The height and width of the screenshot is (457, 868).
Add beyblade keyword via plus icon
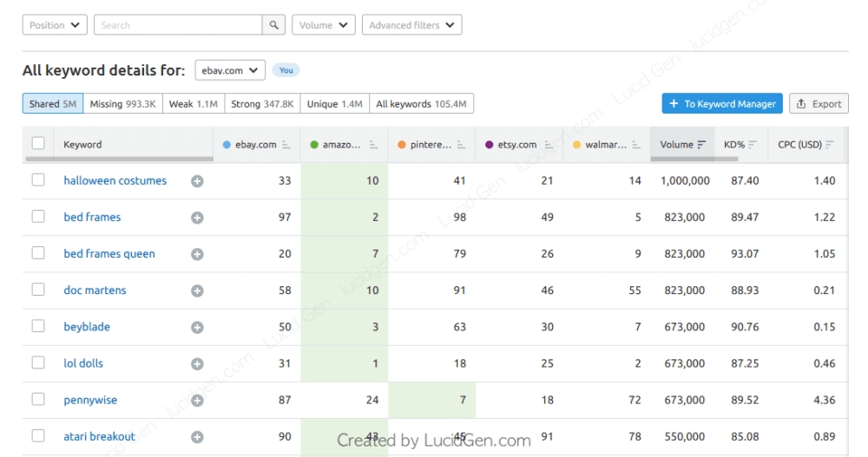(x=197, y=327)
